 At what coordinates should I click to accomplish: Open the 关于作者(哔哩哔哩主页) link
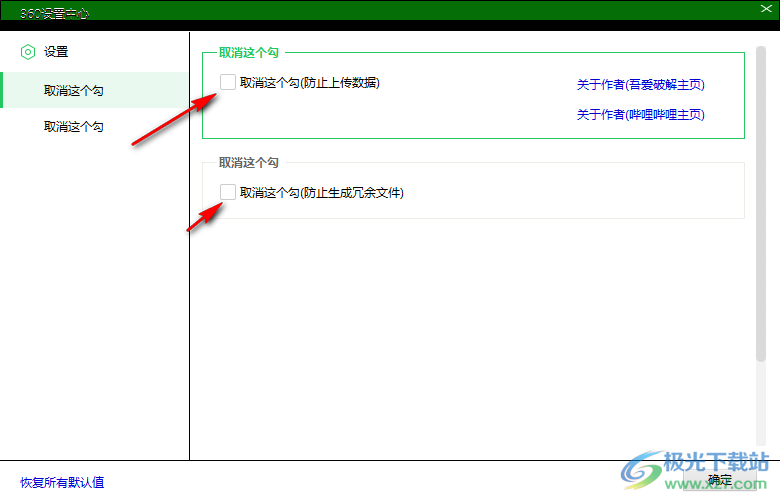pos(640,115)
